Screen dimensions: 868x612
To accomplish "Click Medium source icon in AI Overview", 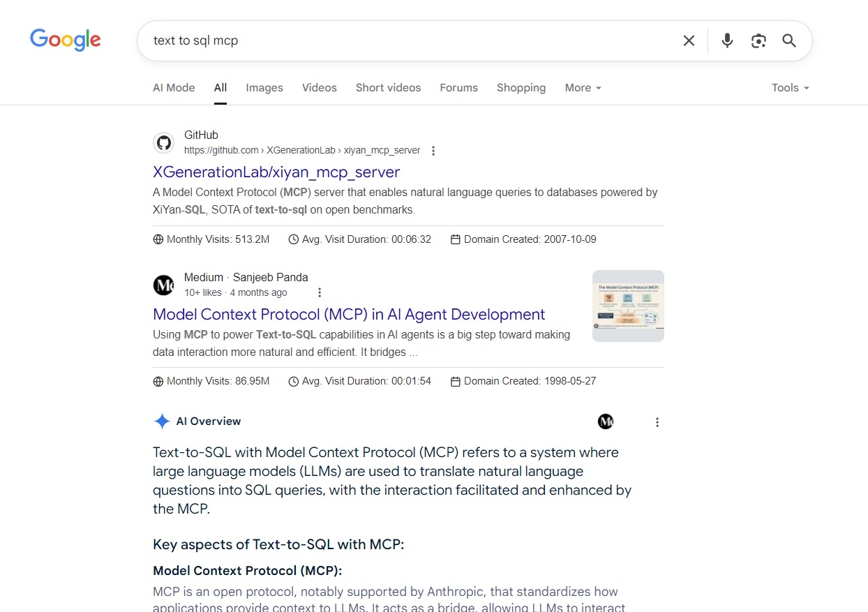I will (606, 421).
